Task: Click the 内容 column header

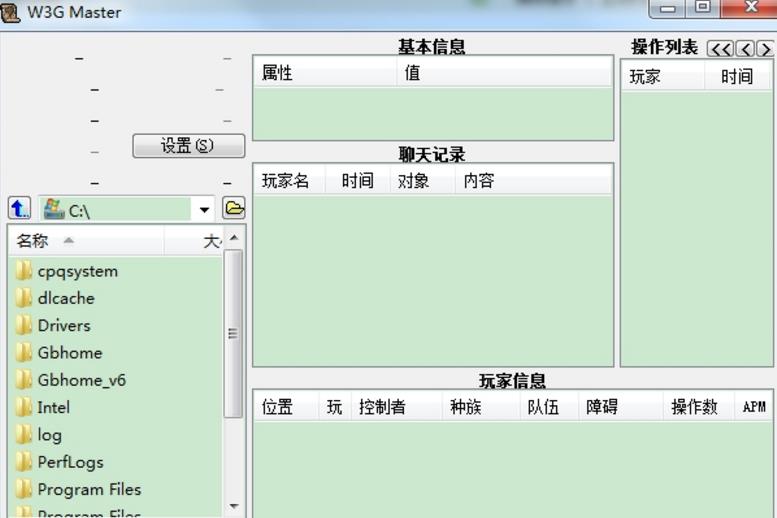Action: 534,180
